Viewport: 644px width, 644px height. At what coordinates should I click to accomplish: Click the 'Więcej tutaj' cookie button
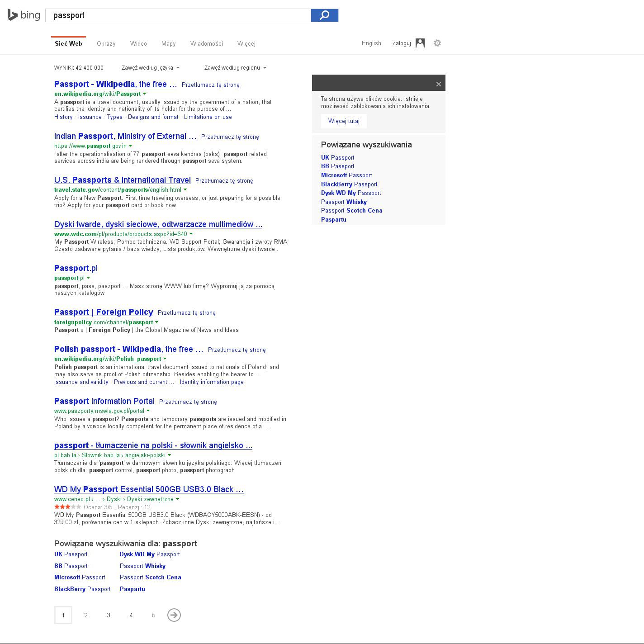tap(344, 121)
